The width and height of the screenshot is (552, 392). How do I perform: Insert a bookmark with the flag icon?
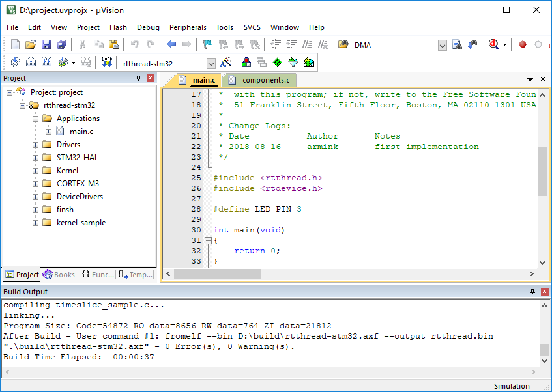(x=207, y=44)
